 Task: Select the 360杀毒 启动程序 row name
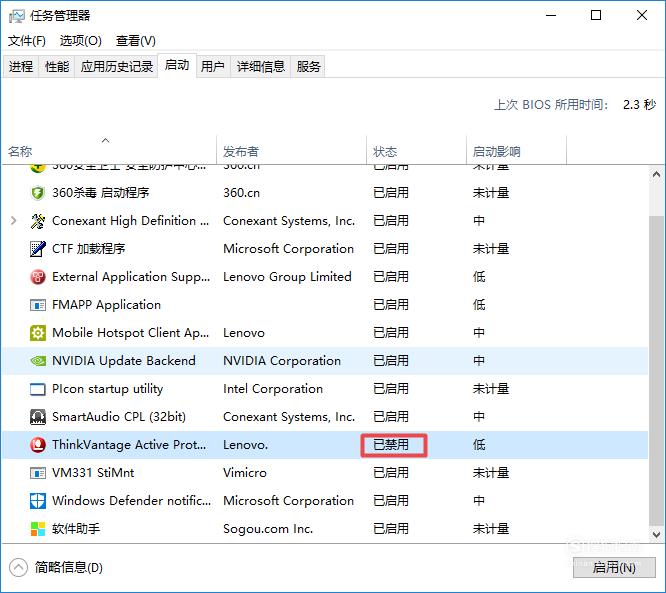(101, 193)
